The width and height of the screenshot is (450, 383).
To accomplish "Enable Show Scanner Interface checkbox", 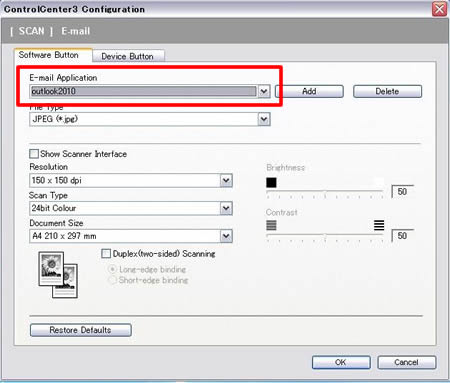I will click(x=34, y=154).
